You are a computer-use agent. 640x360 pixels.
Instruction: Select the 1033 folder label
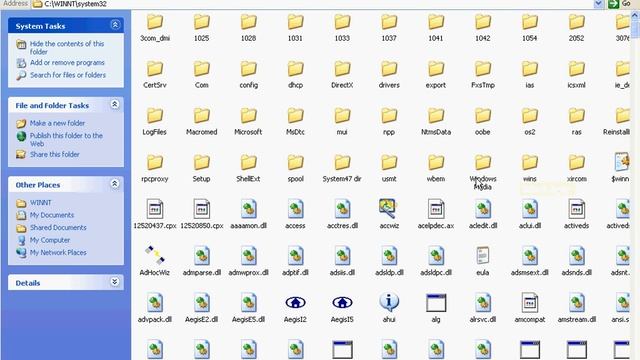click(342, 38)
